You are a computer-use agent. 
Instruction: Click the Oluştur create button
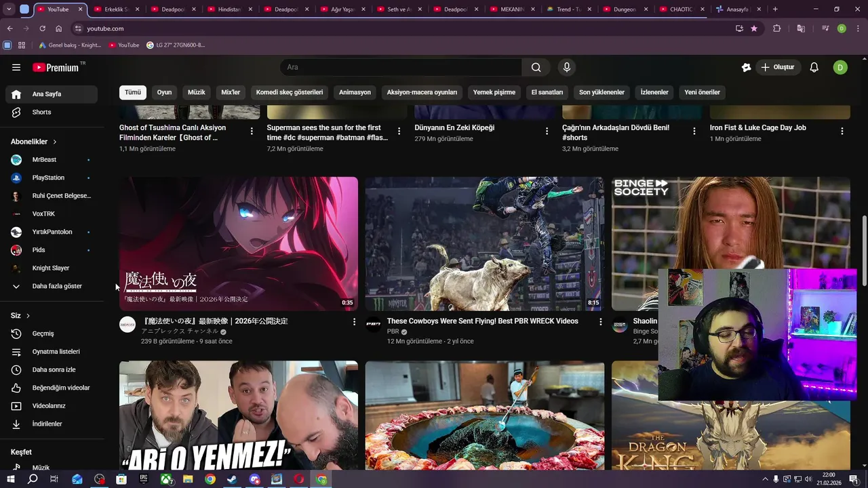coord(778,67)
